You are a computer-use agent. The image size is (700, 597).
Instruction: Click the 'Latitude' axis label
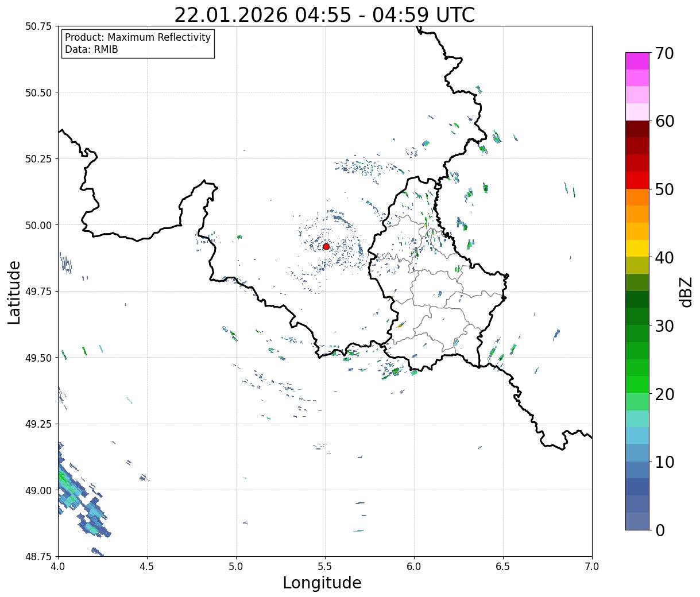click(x=14, y=292)
